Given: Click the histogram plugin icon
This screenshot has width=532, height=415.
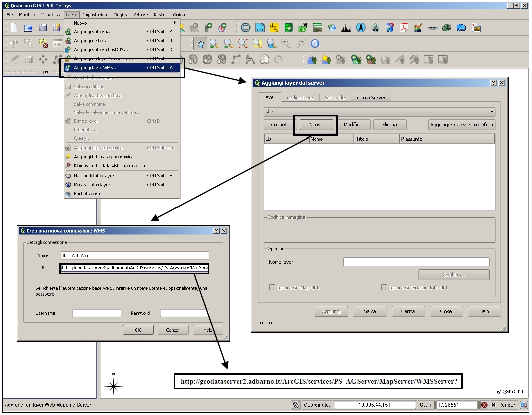Looking at the screenshot, I should pyautogui.click(x=346, y=28).
